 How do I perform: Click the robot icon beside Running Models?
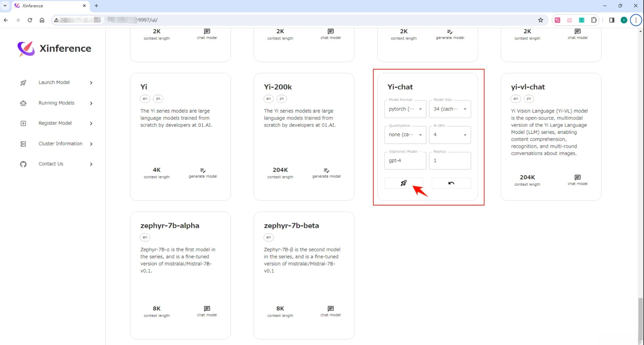[x=23, y=103]
